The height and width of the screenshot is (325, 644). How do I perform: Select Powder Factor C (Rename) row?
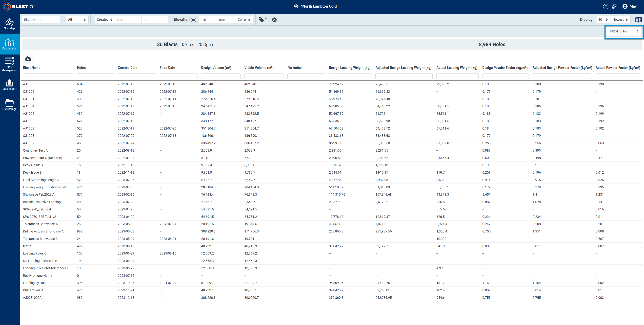(332, 158)
